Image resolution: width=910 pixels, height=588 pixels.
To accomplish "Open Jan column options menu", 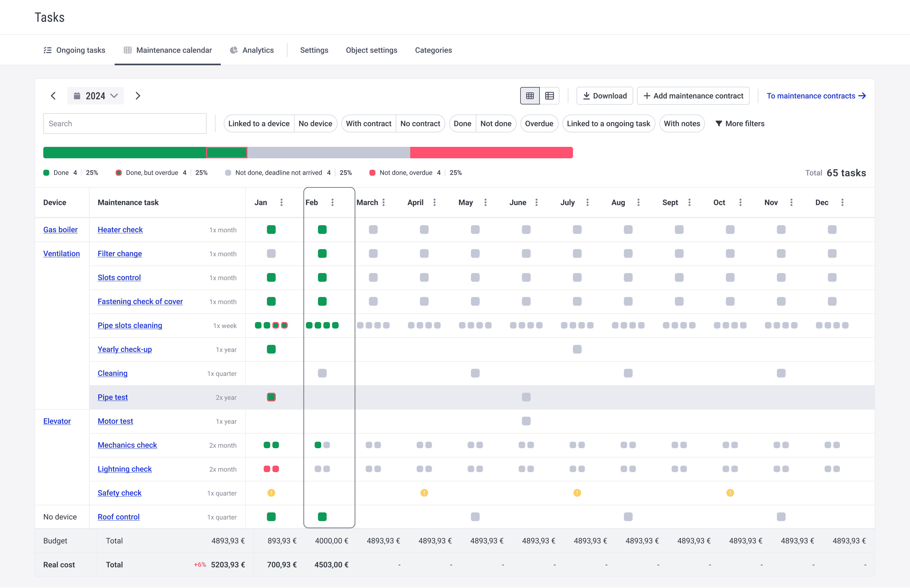I will coord(281,202).
